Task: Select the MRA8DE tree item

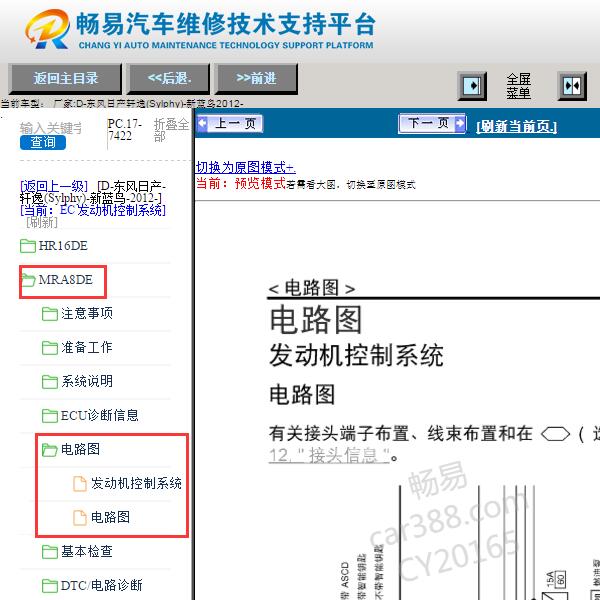Action: [x=65, y=280]
